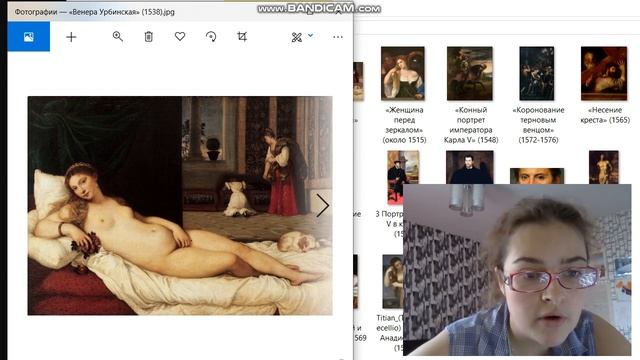Click the «Конный портрет императора Карла V» (1548) label
This screenshot has height=360, width=640.
(x=471, y=125)
